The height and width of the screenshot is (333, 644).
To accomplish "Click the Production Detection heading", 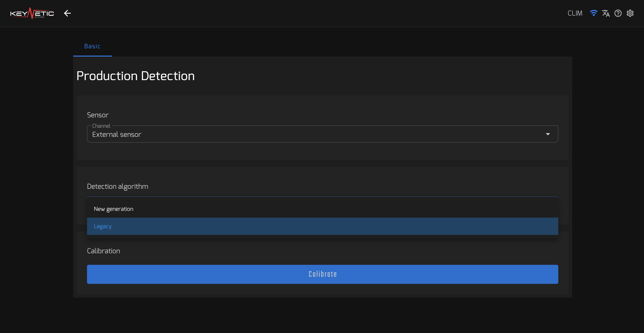I will tap(135, 76).
